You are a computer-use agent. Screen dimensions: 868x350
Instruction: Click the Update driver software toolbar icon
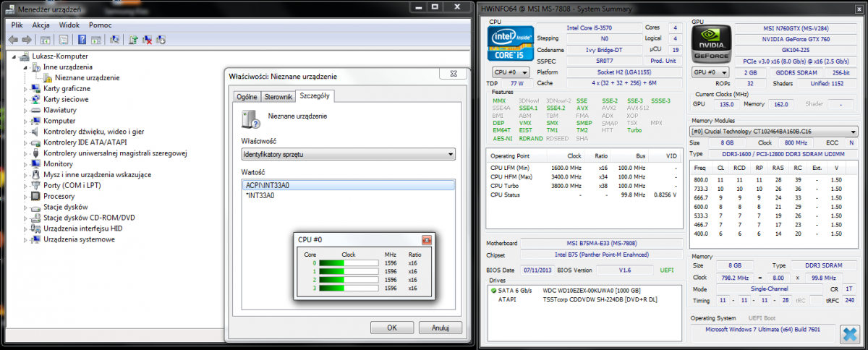coord(133,40)
